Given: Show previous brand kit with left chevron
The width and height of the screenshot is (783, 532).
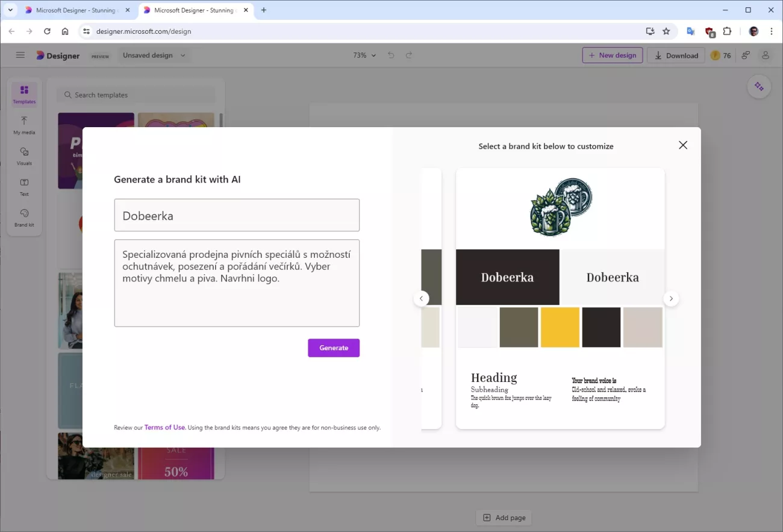Looking at the screenshot, I should pyautogui.click(x=421, y=299).
